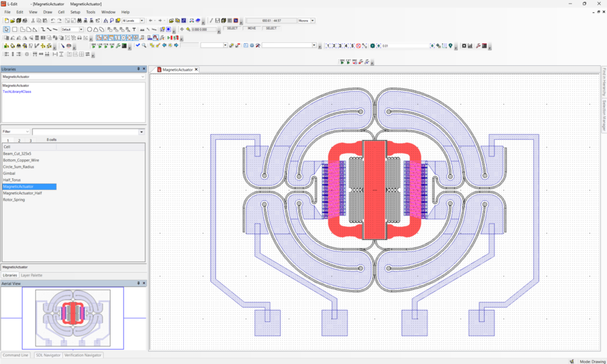The height and width of the screenshot is (364, 607).
Task: Open the Setup menu
Action: tap(75, 11)
